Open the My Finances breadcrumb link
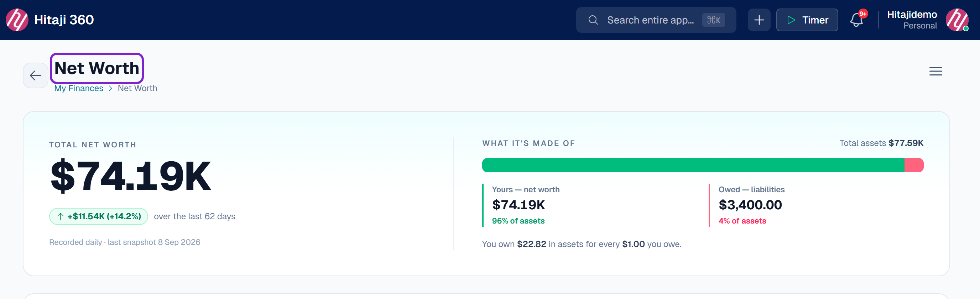Viewport: 980px width, 299px height. click(79, 88)
